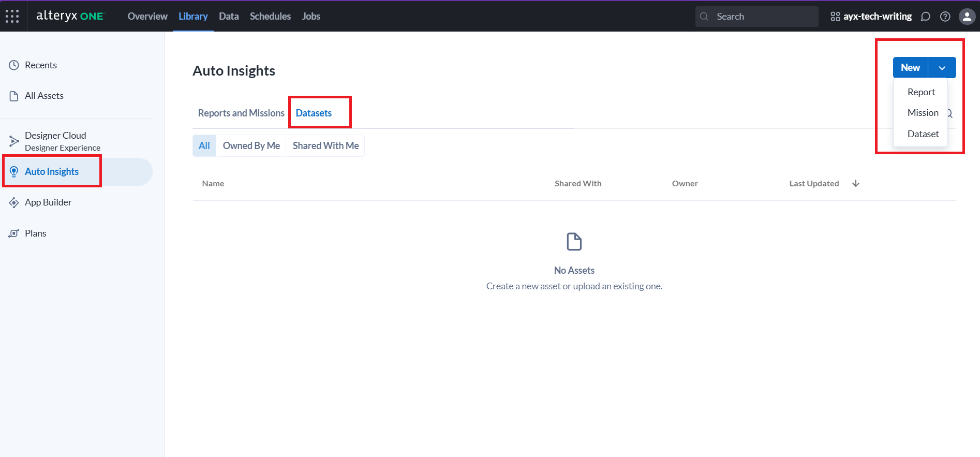Click the sort arrow beside Last Updated
980x457 pixels.
pyautogui.click(x=856, y=183)
